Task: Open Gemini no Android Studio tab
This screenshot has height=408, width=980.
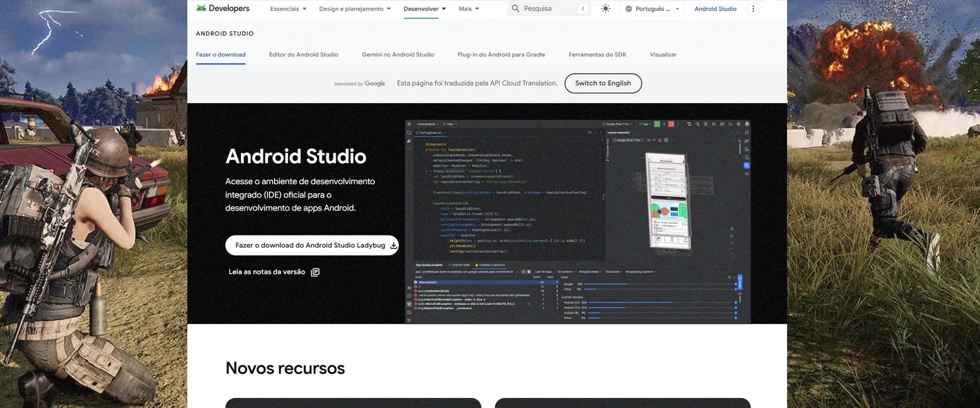Action: (x=398, y=55)
